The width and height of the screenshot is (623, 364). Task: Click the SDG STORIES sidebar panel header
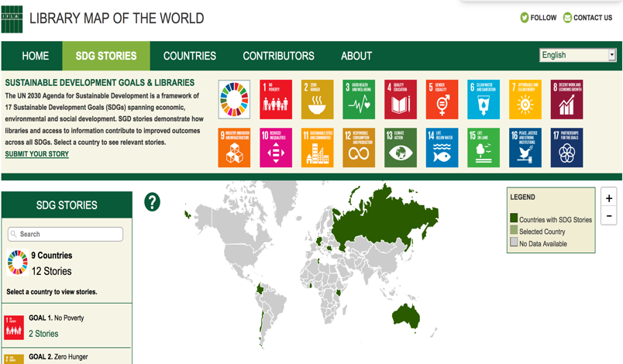click(x=67, y=204)
